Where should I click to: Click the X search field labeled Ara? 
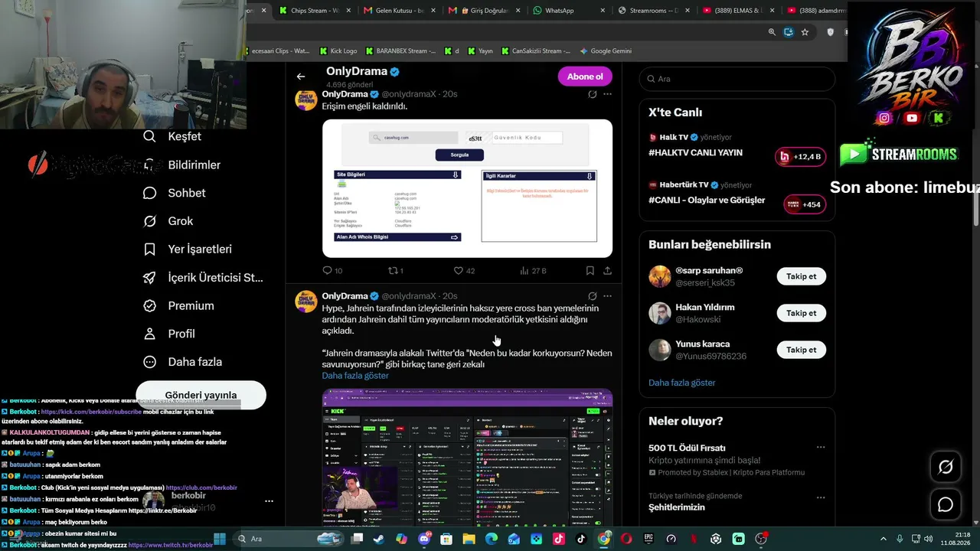[737, 79]
